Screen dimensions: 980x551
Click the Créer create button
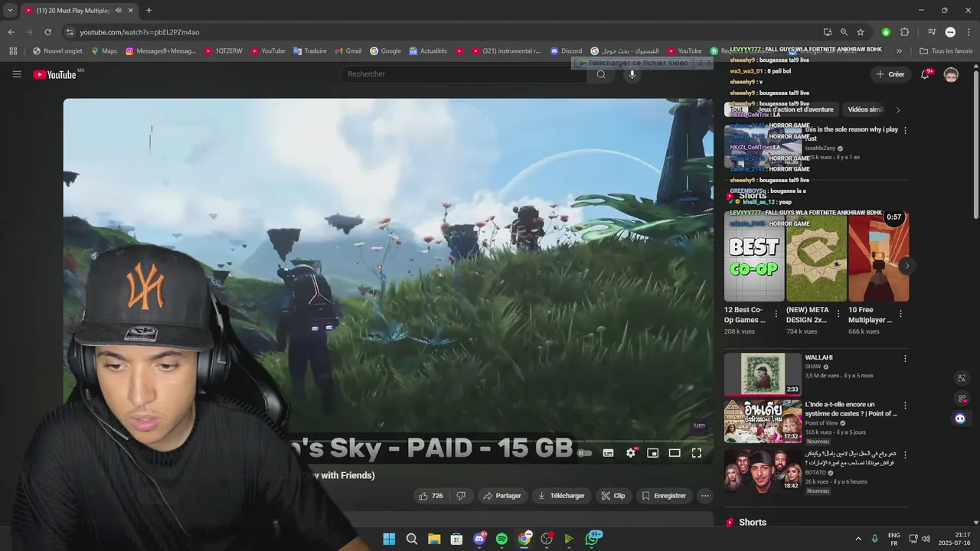(x=890, y=74)
